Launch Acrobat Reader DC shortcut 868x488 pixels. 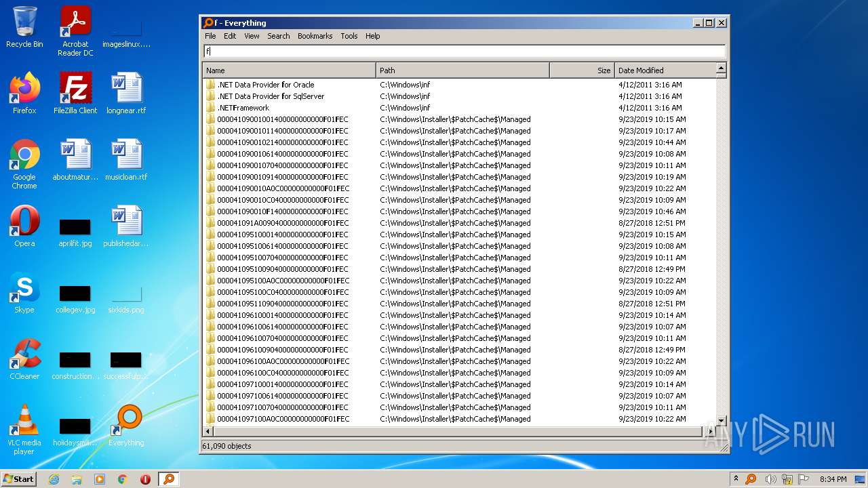(75, 31)
